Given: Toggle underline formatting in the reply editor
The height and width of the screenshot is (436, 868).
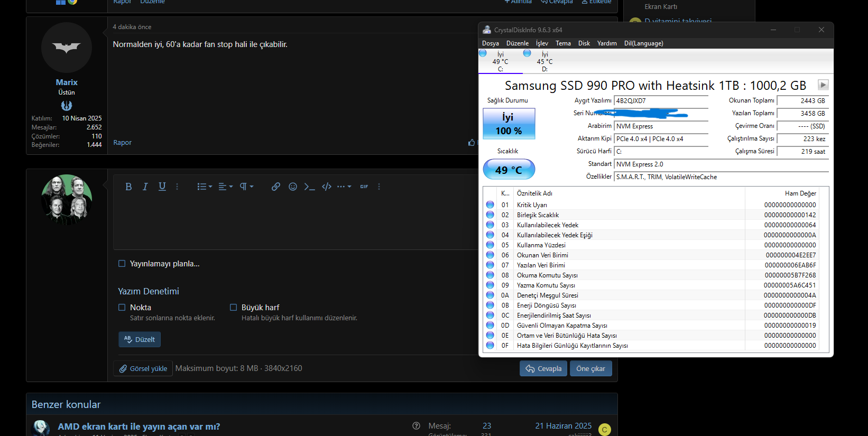Looking at the screenshot, I should pyautogui.click(x=162, y=187).
